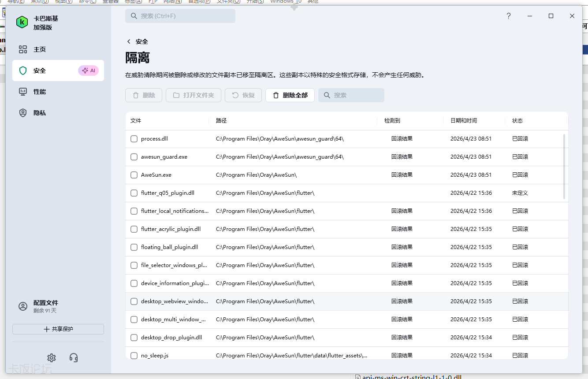Image resolution: width=588 pixels, height=379 pixels.
Task: Click the search icon in the list search field
Action: [327, 95]
